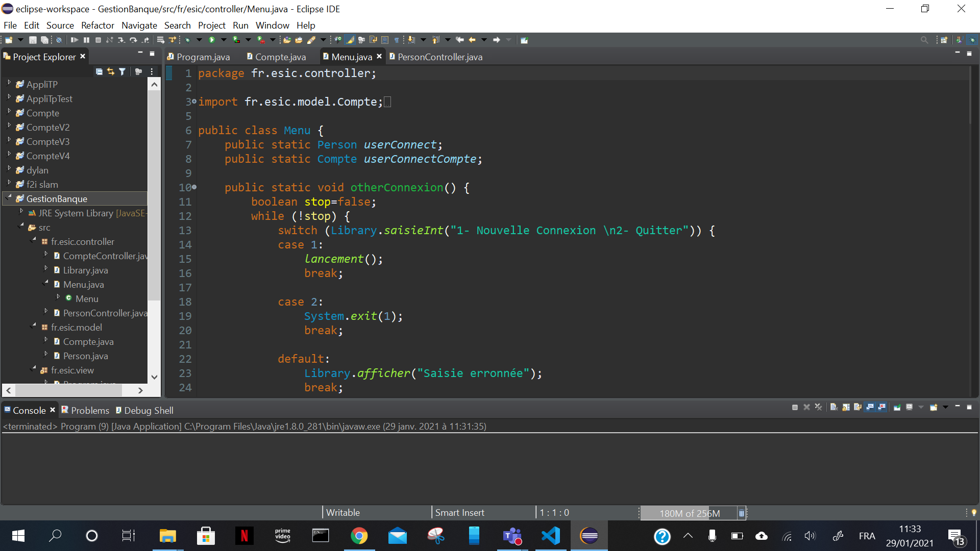The height and width of the screenshot is (551, 980).
Task: Click Project Explorer horizontal scrollbar thumb
Action: (x=68, y=390)
